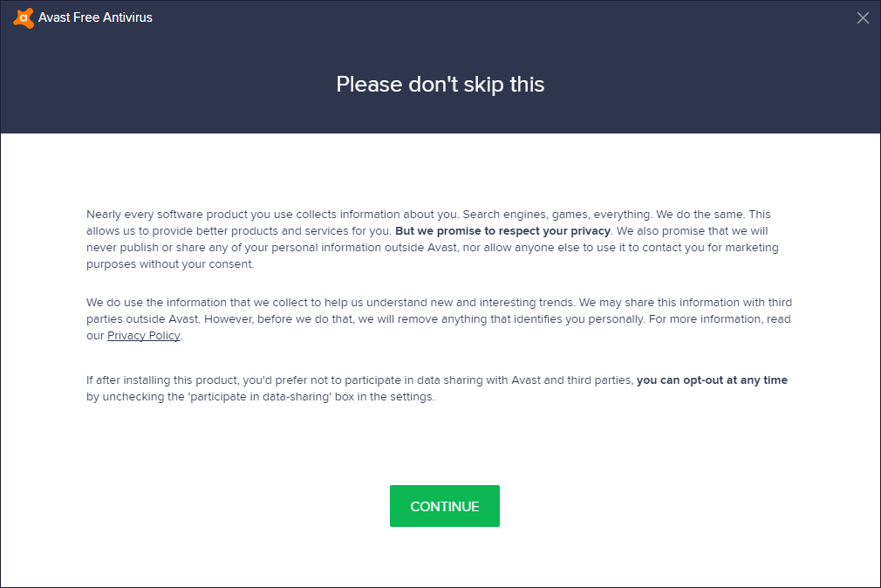Click the 'Please don't skip this' heading
Viewport: 881px width, 588px height.
tap(440, 85)
